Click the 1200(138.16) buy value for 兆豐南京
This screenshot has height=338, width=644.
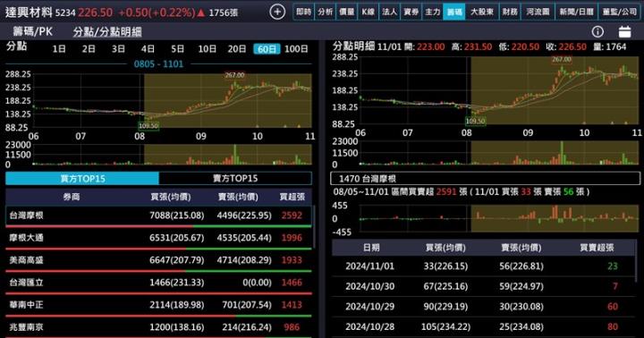(x=176, y=327)
